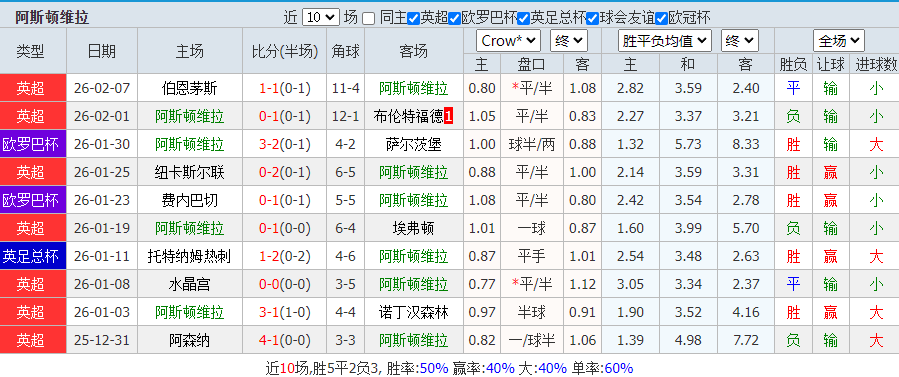Click the 盘口 column header
The image size is (899, 377).
click(531, 65)
